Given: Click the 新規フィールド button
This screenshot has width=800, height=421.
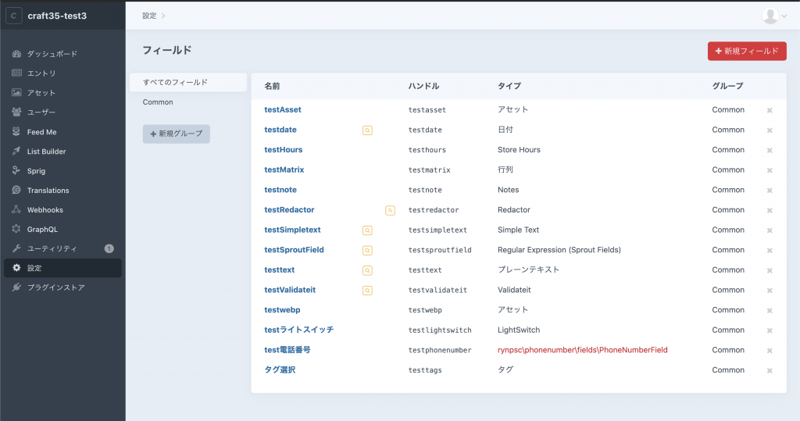Looking at the screenshot, I should (746, 51).
